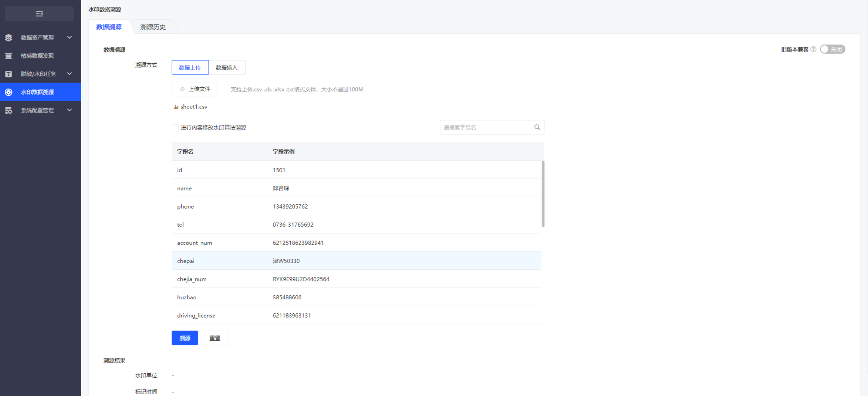Focus the 请搜索字段名 search field
868x396 pixels.
pos(492,127)
